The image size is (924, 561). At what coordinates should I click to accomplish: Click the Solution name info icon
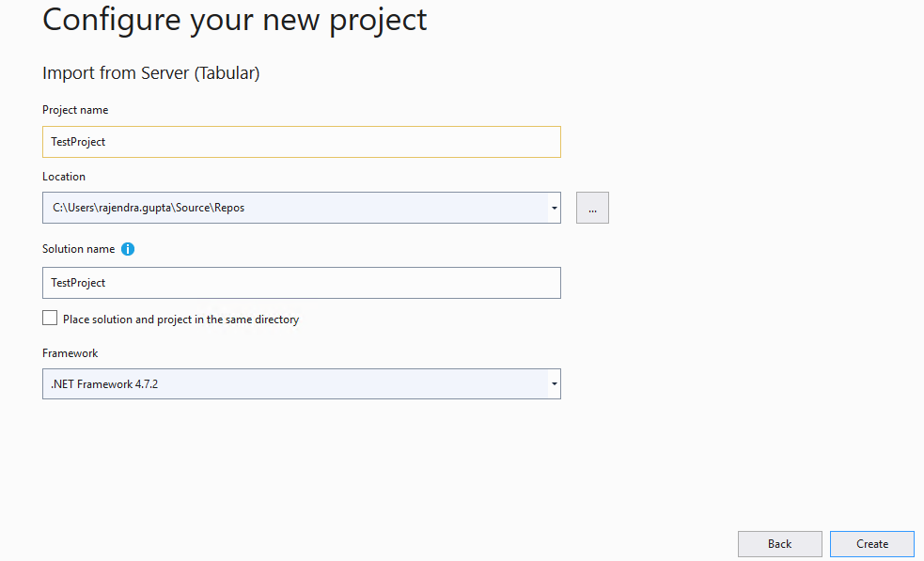pos(128,249)
